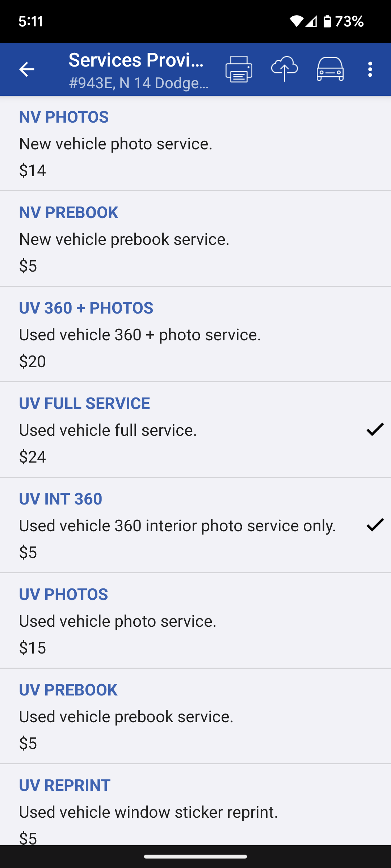This screenshot has height=868, width=391.
Task: Choose UV 360 + PHOTOS service
Action: [x=195, y=334]
